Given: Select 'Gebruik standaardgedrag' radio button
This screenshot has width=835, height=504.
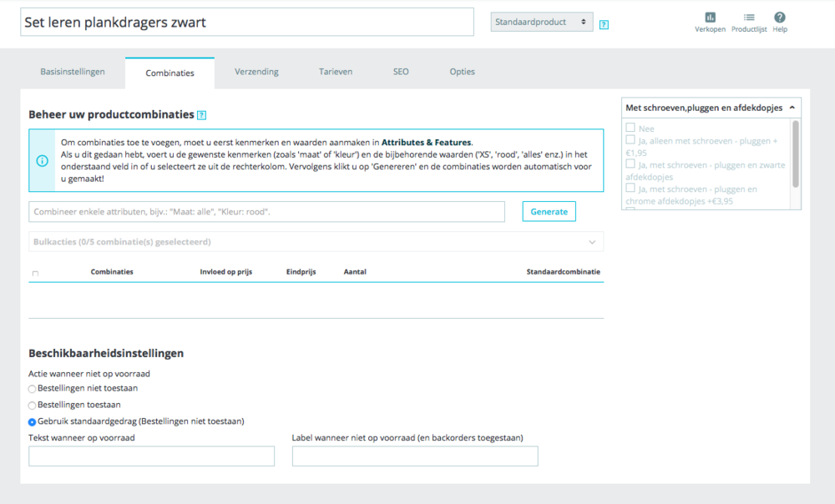Looking at the screenshot, I should (x=32, y=422).
